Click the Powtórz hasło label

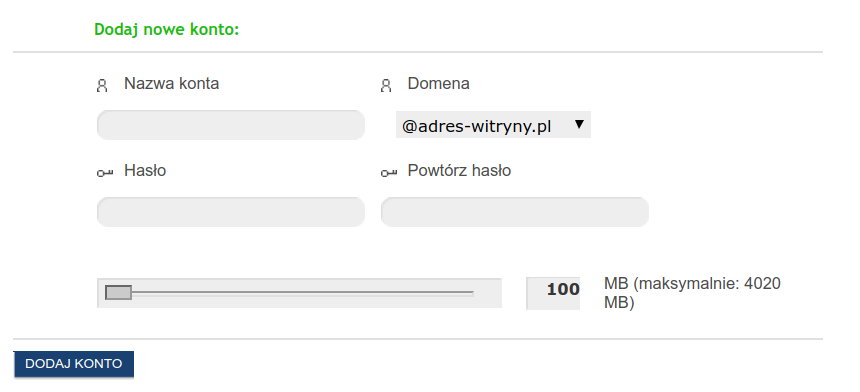(459, 171)
